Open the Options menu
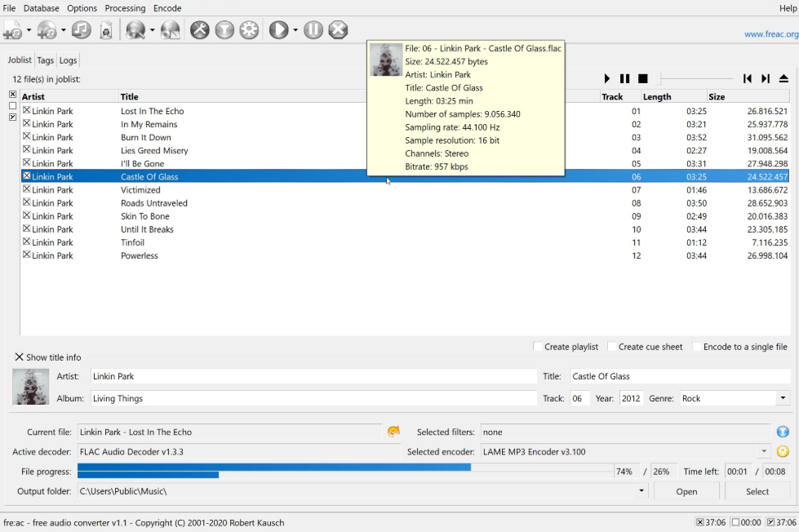Image resolution: width=799 pixels, height=532 pixels. (x=82, y=8)
